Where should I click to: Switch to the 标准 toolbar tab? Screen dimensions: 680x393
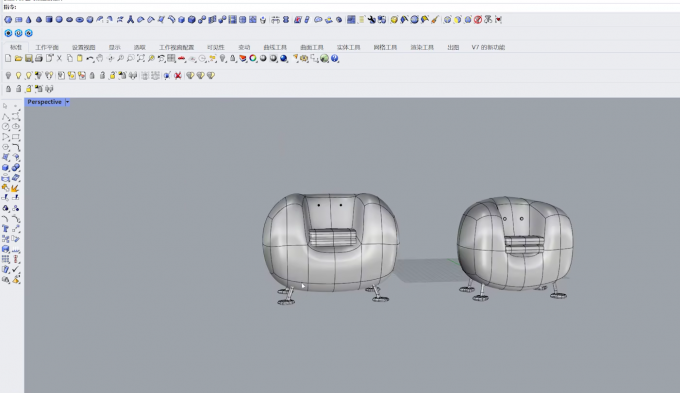tap(16, 47)
